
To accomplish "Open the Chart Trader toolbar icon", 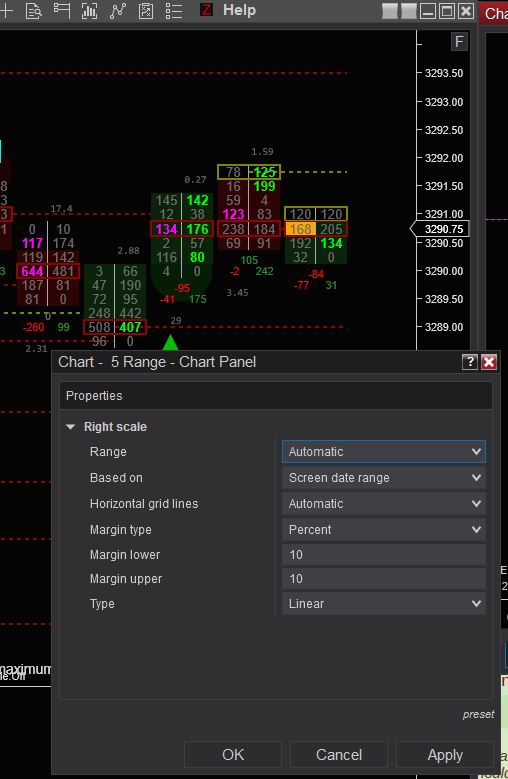I will 62,10.
